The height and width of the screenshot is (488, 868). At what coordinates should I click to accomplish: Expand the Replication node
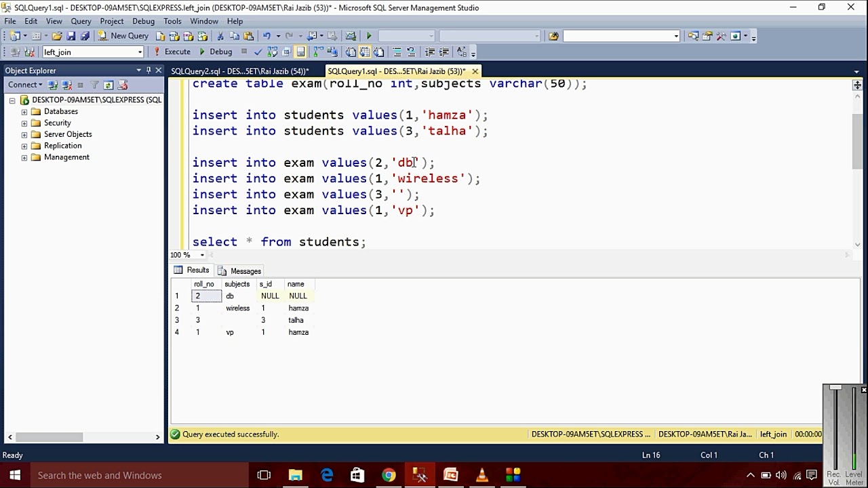[x=24, y=146]
